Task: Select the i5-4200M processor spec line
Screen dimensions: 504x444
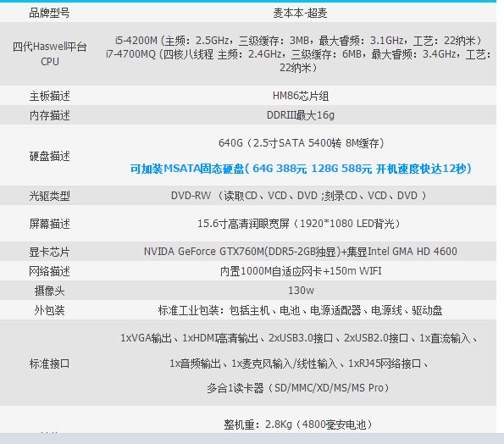Action: (x=298, y=41)
